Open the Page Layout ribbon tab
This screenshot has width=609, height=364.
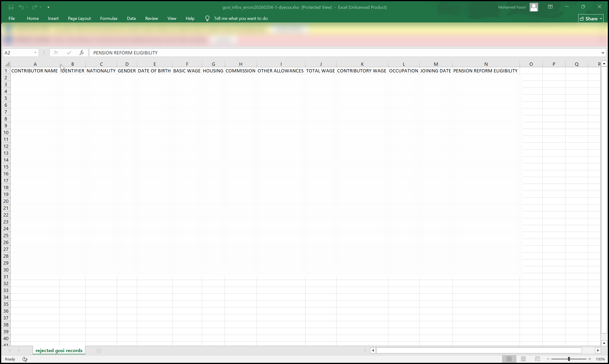tap(79, 18)
